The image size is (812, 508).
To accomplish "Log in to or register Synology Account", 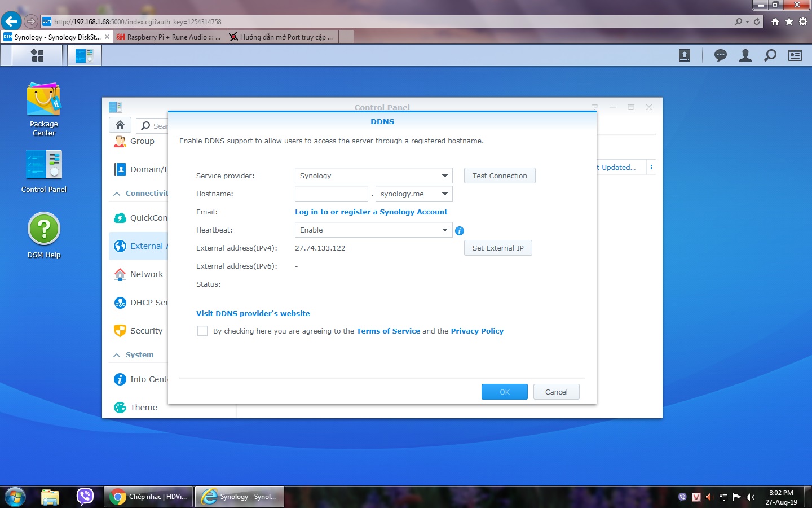I will pos(371,212).
